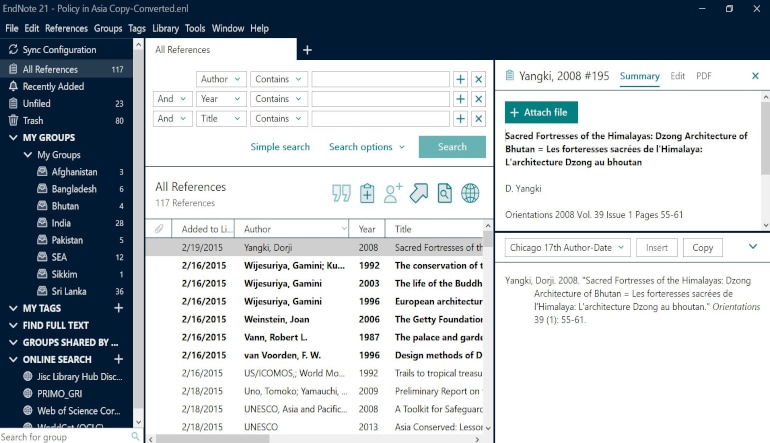Add search row after Title row
The width and height of the screenshot is (770, 443).
click(x=460, y=119)
